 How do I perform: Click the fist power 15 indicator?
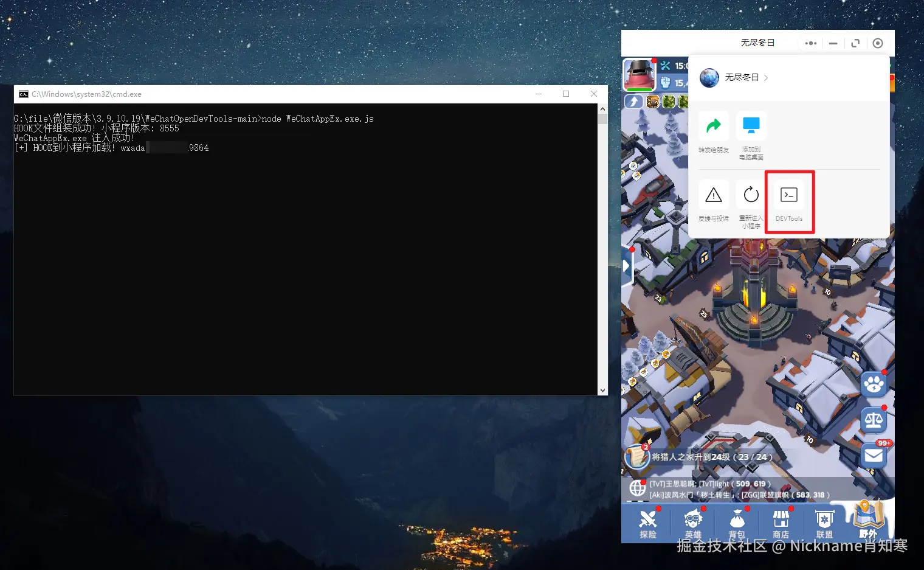[674, 83]
